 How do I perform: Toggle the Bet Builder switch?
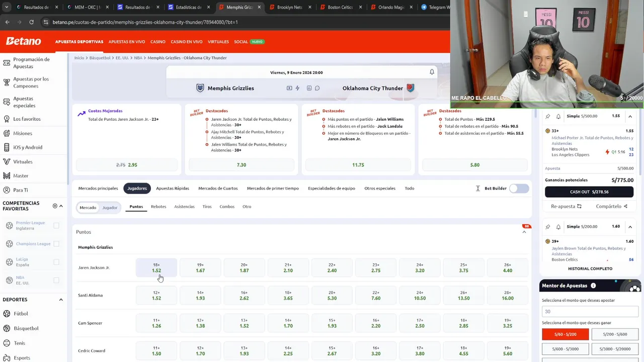(x=519, y=189)
